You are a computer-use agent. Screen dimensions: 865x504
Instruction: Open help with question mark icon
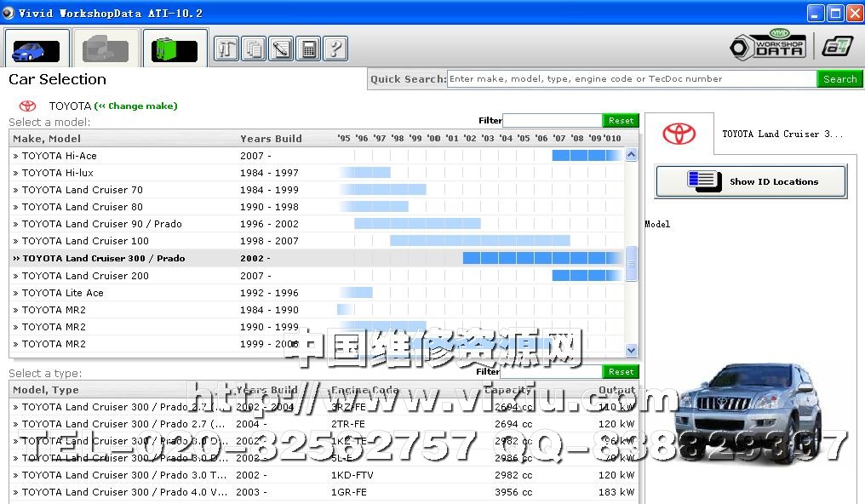point(335,49)
